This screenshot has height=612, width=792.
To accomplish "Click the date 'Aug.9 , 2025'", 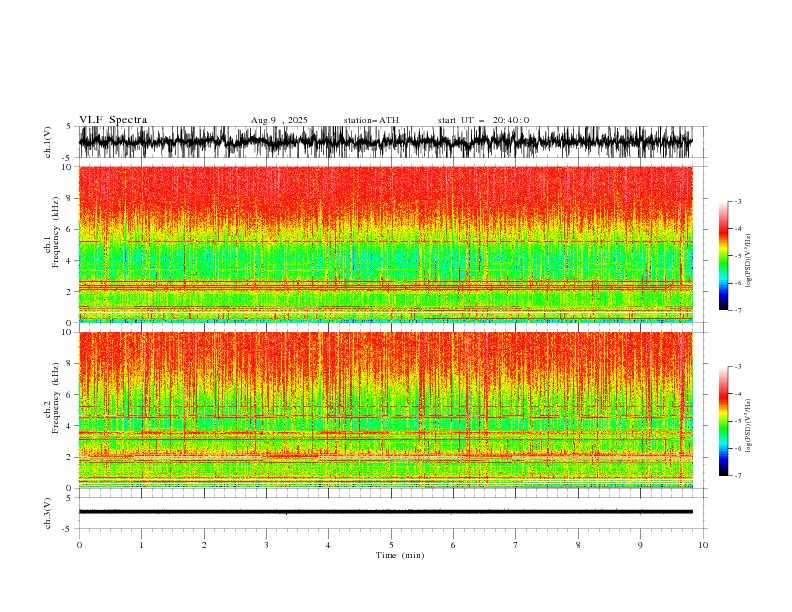I will (x=279, y=120).
